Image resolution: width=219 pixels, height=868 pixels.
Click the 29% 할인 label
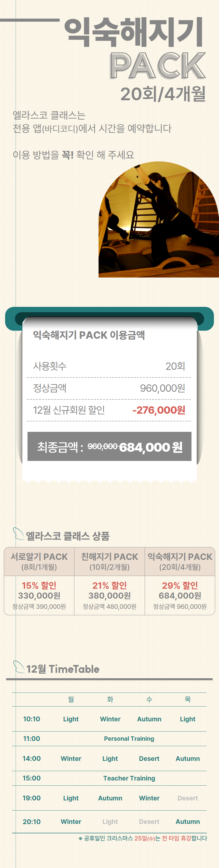pos(180,585)
